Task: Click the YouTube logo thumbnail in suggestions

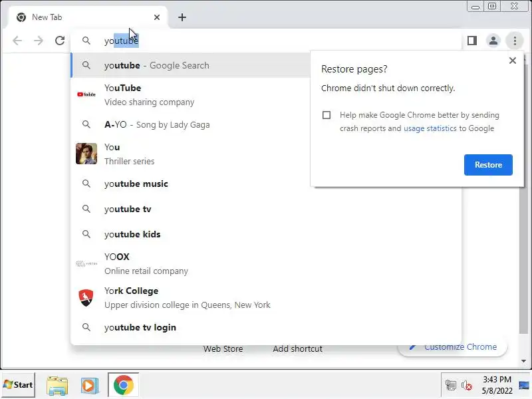Action: coord(86,94)
